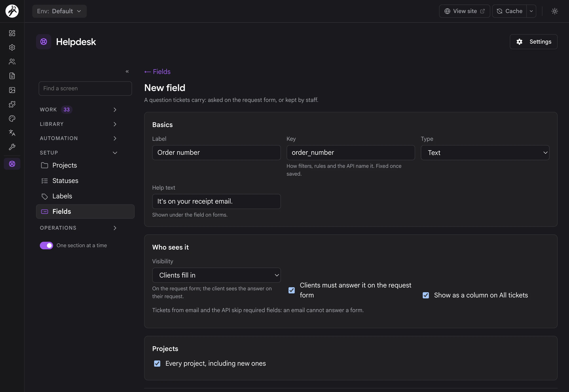This screenshot has height=392, width=569.
Task: Click the Basics section heading
Action: (162, 125)
